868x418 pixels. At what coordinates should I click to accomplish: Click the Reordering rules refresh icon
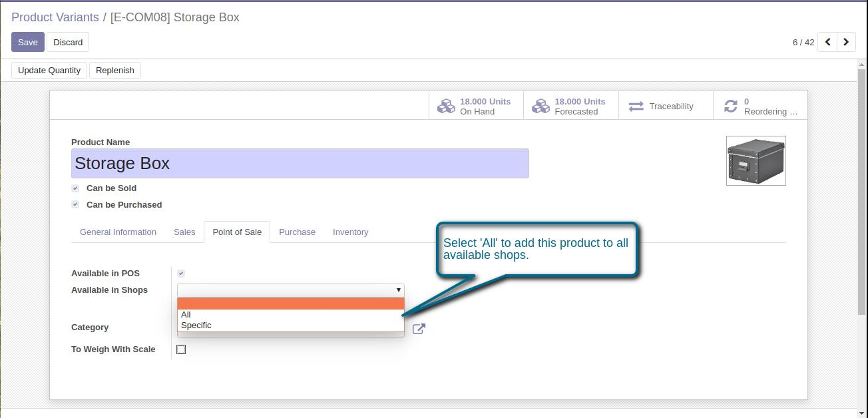pyautogui.click(x=731, y=106)
